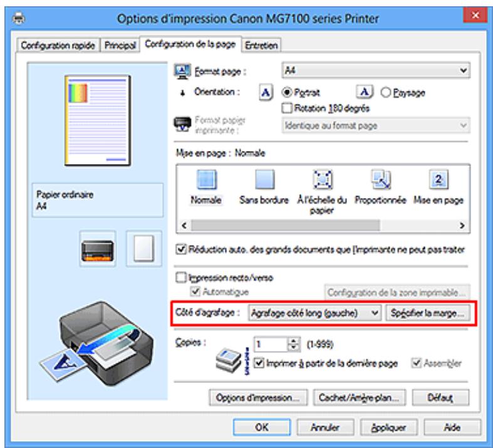Confirm with the OK button

click(262, 427)
